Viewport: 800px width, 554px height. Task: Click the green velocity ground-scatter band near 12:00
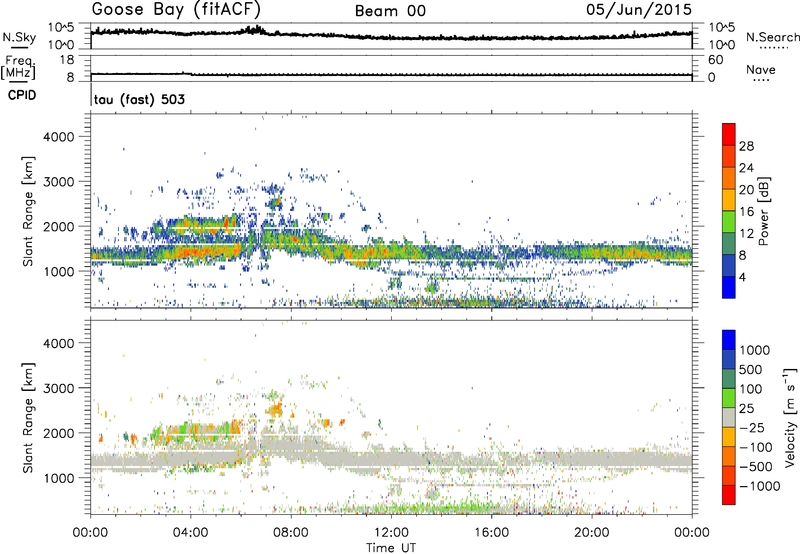418,508
